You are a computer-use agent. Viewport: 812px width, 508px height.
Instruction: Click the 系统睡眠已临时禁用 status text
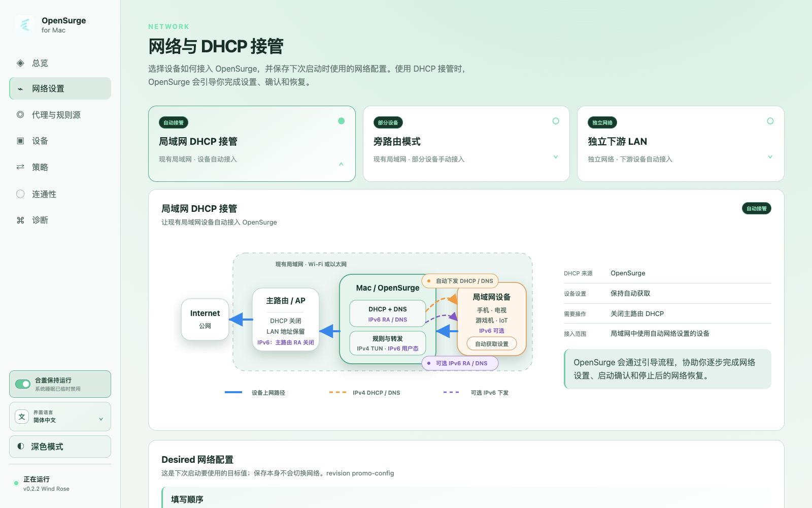point(58,389)
